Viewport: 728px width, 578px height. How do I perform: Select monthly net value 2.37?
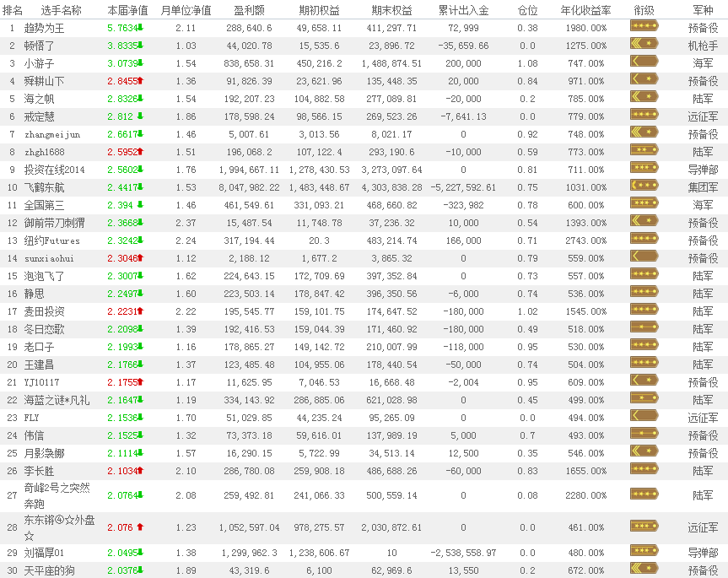point(186,224)
